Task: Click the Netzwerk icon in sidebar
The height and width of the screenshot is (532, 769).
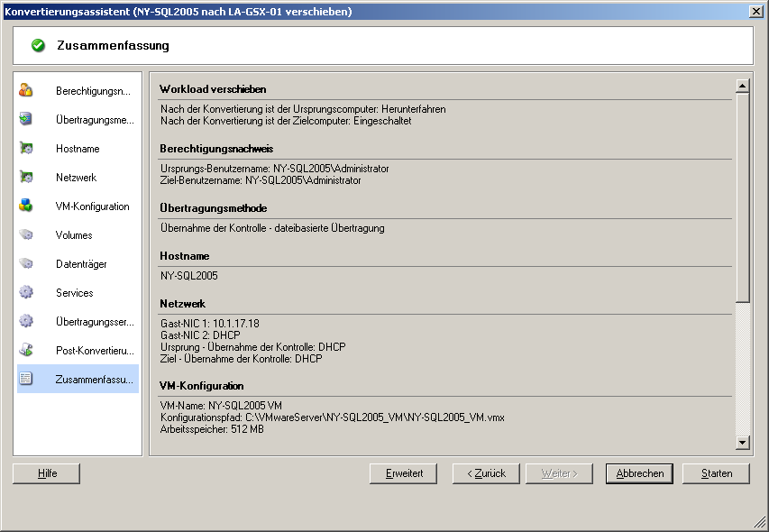Action: 26,177
